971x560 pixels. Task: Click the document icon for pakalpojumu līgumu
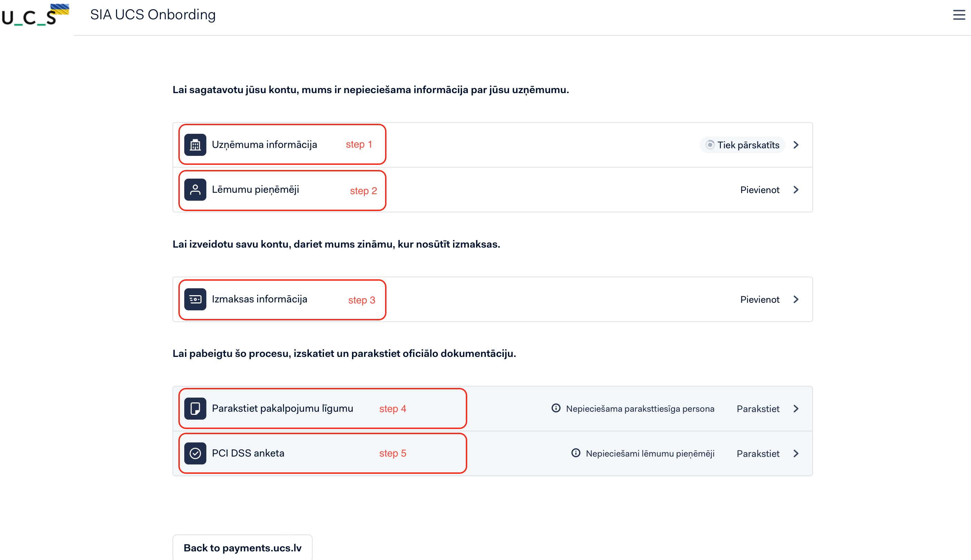pos(195,409)
